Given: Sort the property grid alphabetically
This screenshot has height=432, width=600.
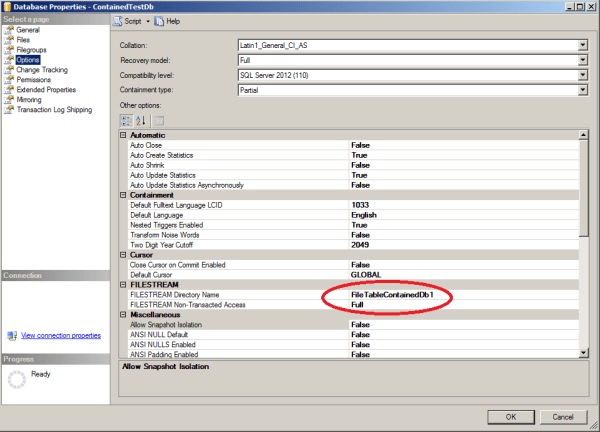Looking at the screenshot, I should 141,121.
